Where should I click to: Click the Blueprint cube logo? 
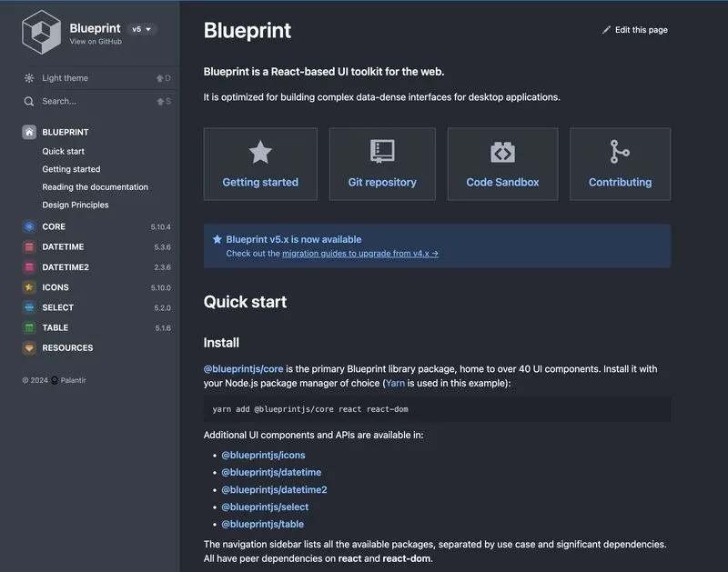coord(41,33)
